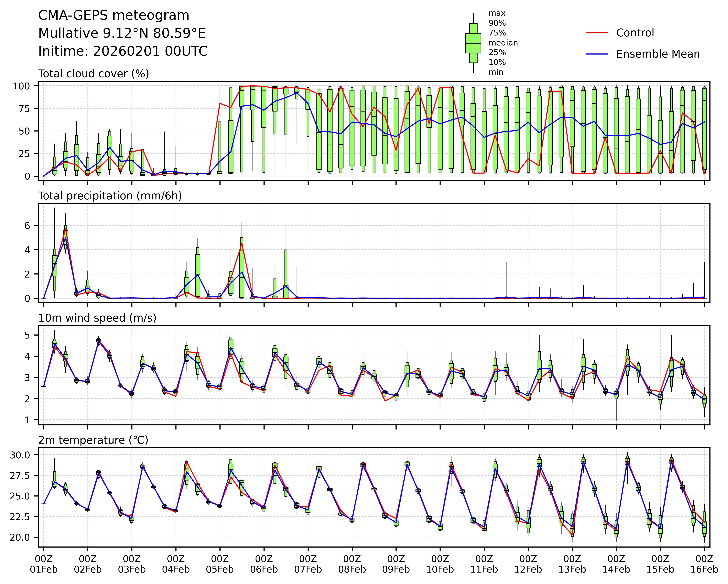Click the '00Z 05Feb' x-axis tick label
This screenshot has height=584, width=728.
(x=220, y=564)
